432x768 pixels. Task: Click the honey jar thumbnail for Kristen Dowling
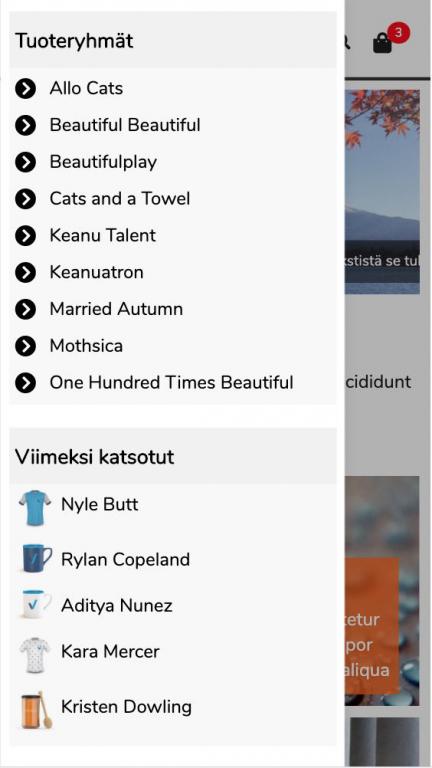click(36, 710)
